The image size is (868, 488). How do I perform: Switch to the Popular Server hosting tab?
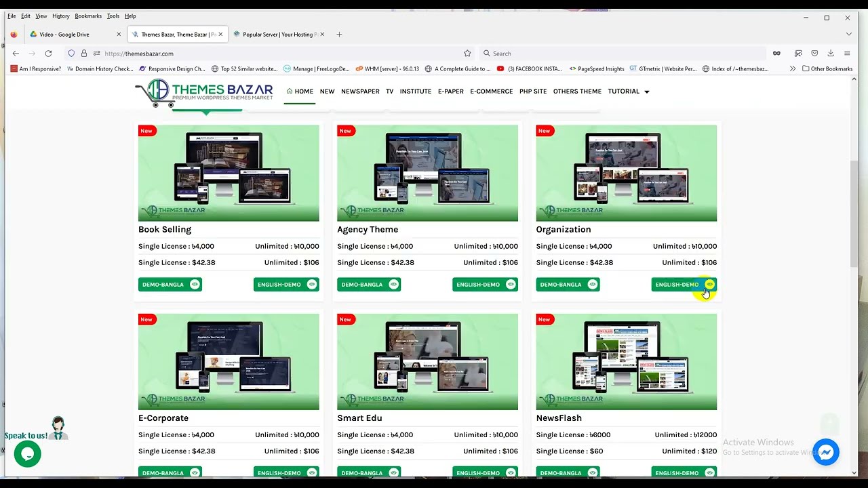tap(279, 35)
